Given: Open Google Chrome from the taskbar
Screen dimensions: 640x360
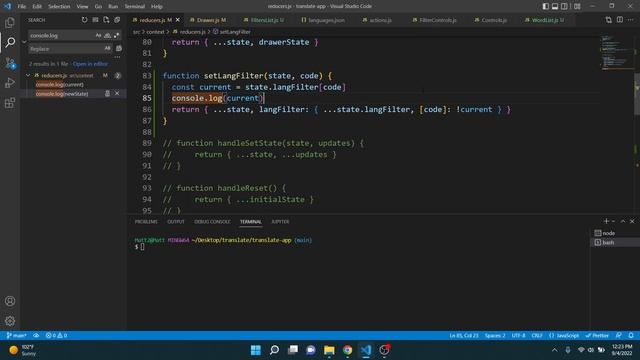Looking at the screenshot, I should coord(347,350).
